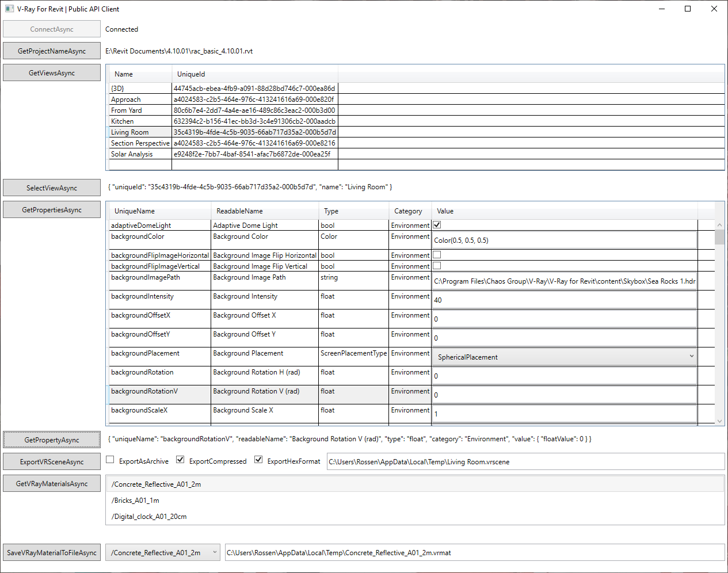This screenshot has width=728, height=573.
Task: Enable Background Image Flip Vertical checkbox
Action: click(x=437, y=266)
